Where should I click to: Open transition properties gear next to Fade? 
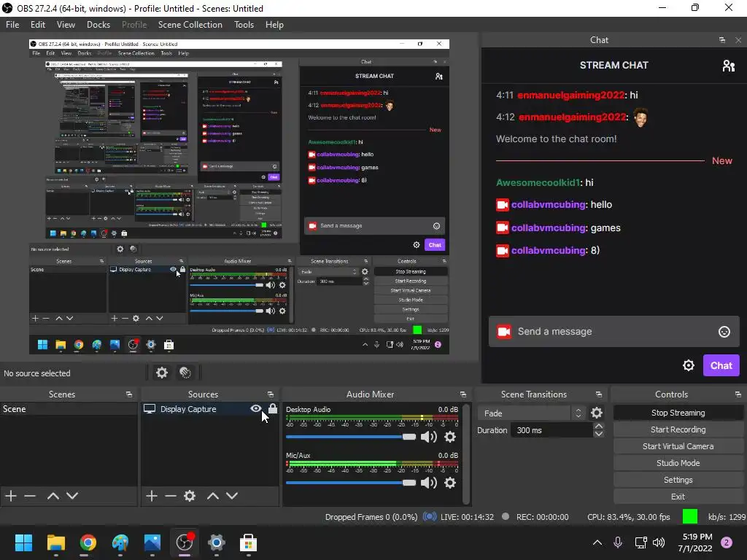597,413
